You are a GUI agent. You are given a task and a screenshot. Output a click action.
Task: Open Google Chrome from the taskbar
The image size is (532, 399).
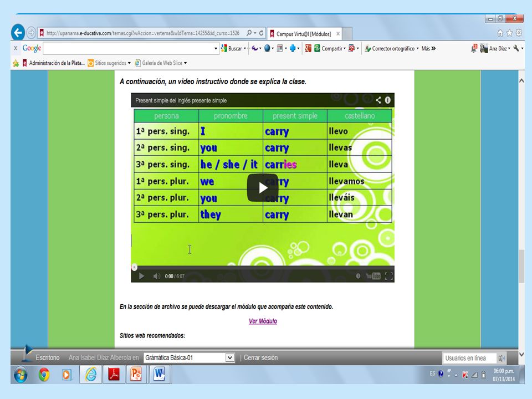[x=44, y=375]
